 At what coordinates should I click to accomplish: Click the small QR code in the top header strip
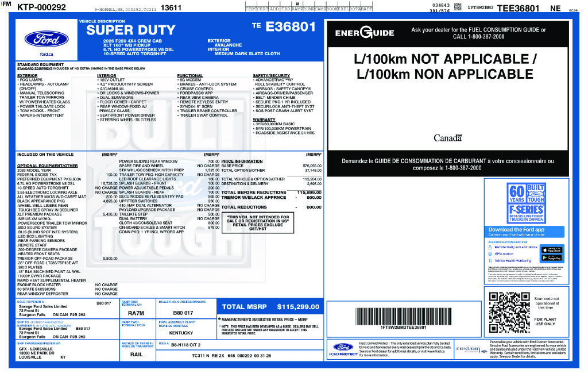click(x=458, y=6)
